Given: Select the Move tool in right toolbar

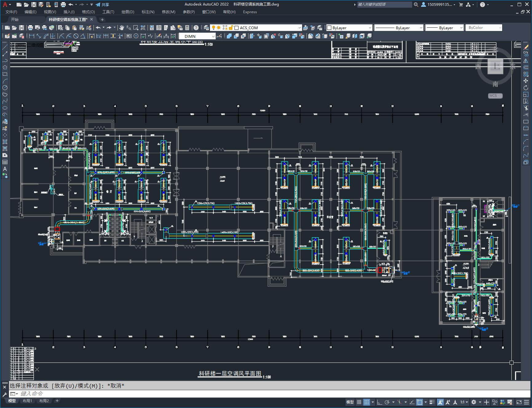Looking at the screenshot, I should (526, 81).
